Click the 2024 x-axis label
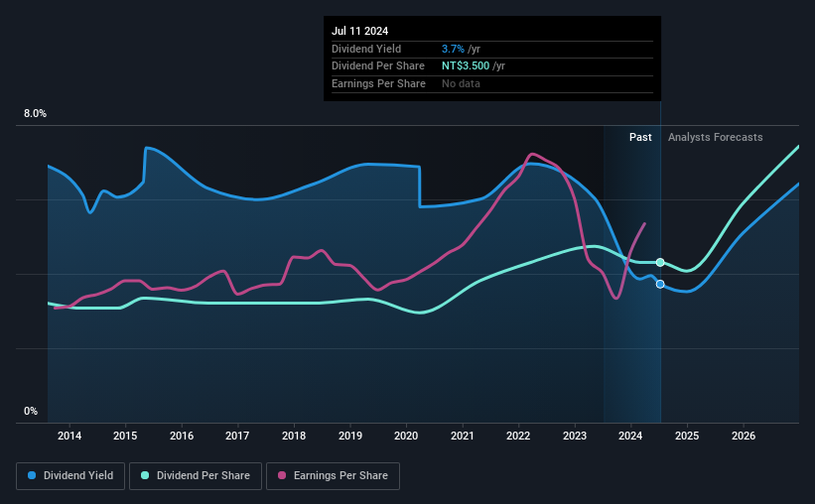 (630, 436)
